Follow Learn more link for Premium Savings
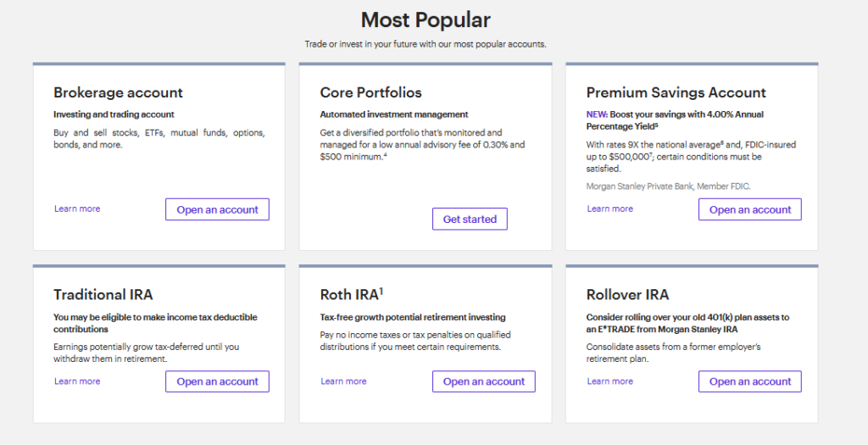 point(609,209)
